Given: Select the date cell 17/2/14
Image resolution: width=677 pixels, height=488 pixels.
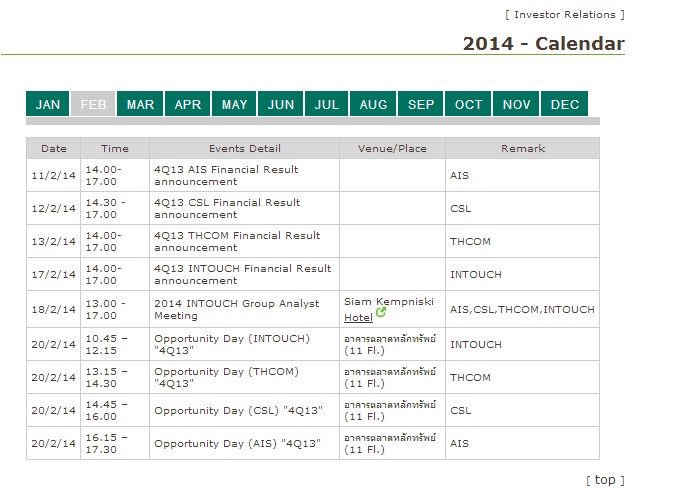Looking at the screenshot, I should coord(54,274).
